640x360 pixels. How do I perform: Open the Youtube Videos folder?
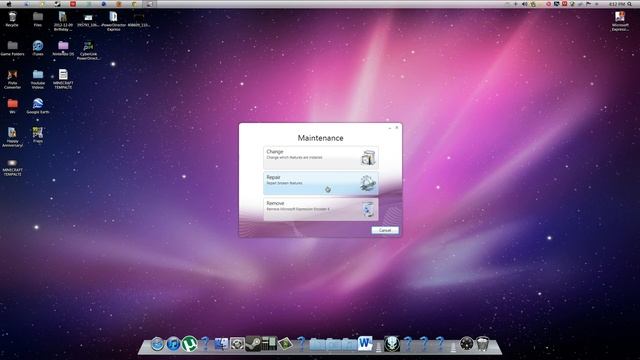pyautogui.click(x=38, y=79)
